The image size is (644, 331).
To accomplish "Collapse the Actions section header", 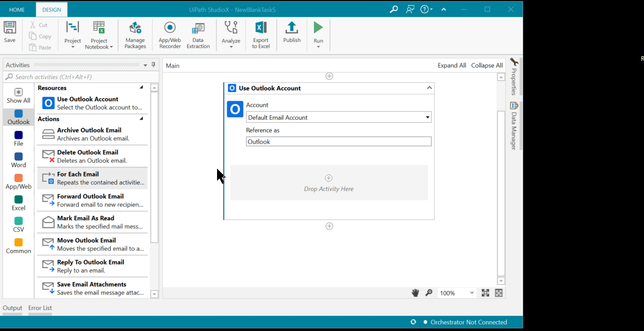I will 142,118.
